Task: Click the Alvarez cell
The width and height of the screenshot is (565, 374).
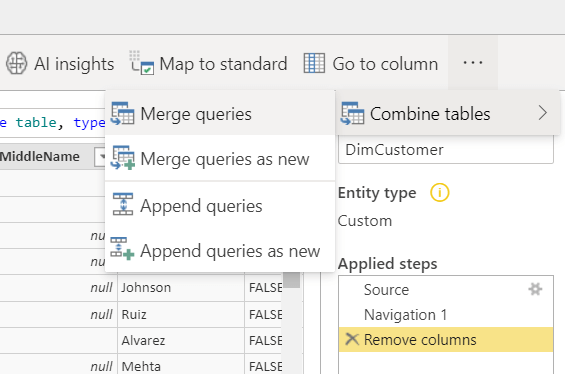Action: point(181,340)
